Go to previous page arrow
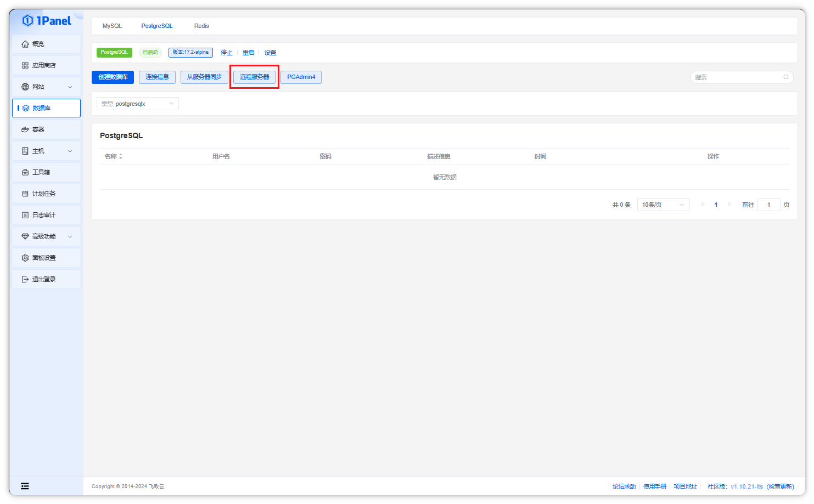The height and width of the screenshot is (504, 814). coord(703,205)
